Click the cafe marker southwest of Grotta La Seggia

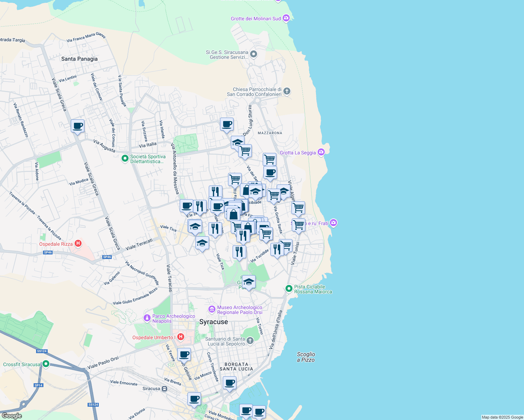tap(270, 173)
